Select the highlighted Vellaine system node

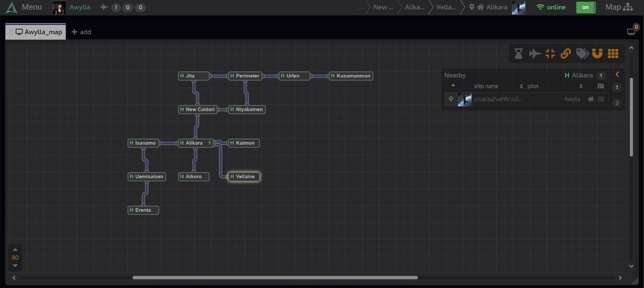(244, 176)
